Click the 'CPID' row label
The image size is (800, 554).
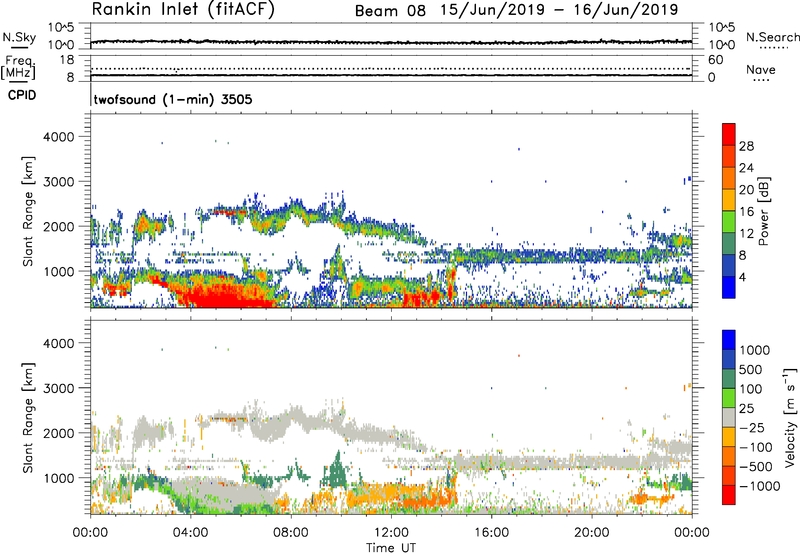[22, 95]
